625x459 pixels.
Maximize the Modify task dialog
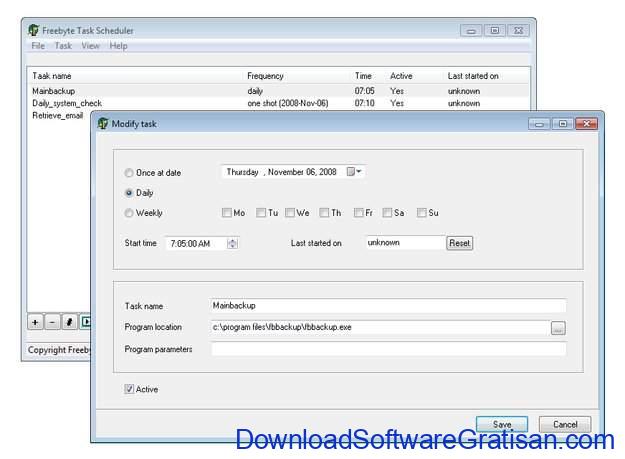[x=563, y=124]
